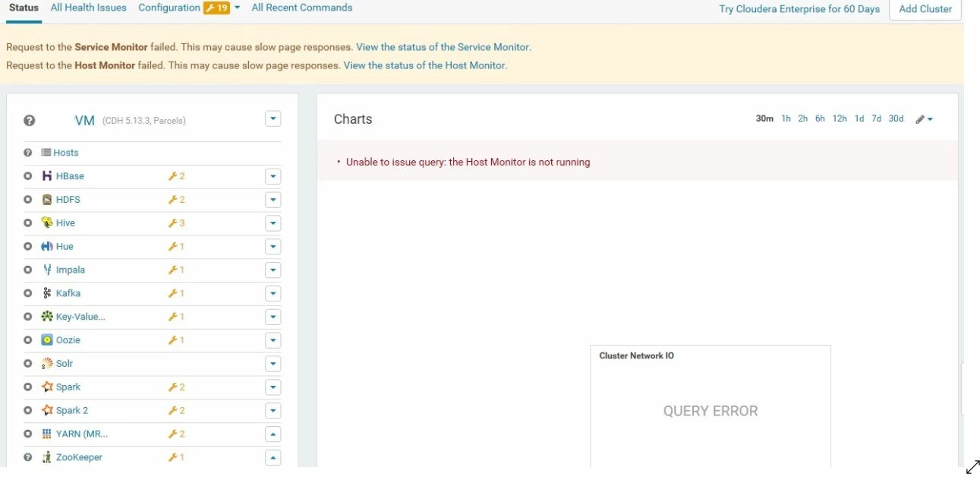Image resolution: width=980 pixels, height=480 pixels.
Task: Open the Solr actions dropdown
Action: (x=273, y=364)
